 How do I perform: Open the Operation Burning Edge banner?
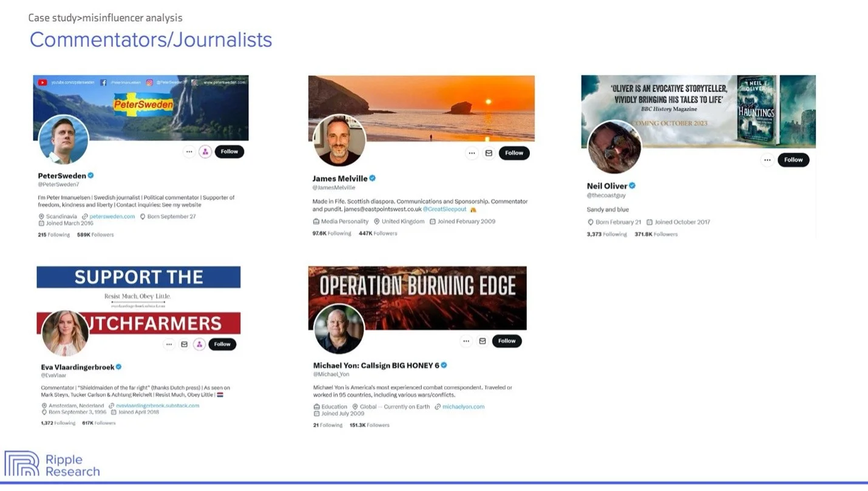418,297
